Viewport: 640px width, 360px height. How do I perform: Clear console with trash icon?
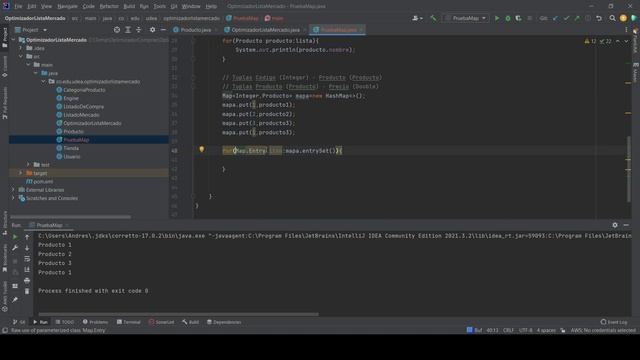(27, 291)
